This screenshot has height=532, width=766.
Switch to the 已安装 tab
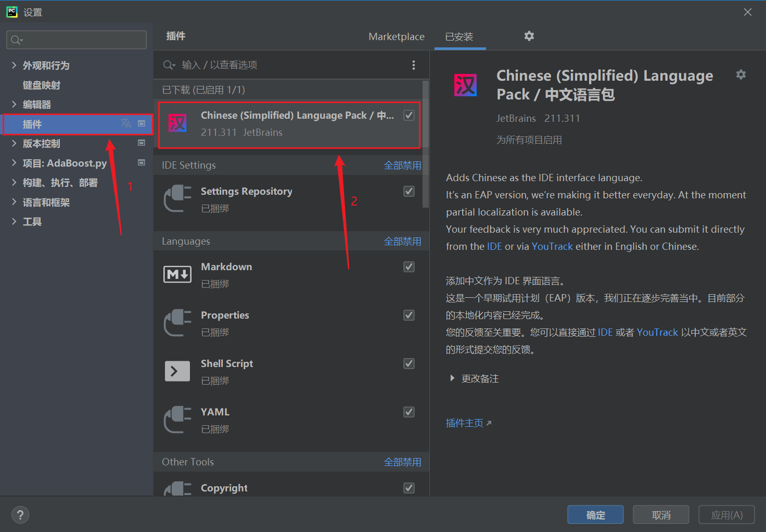[459, 36]
